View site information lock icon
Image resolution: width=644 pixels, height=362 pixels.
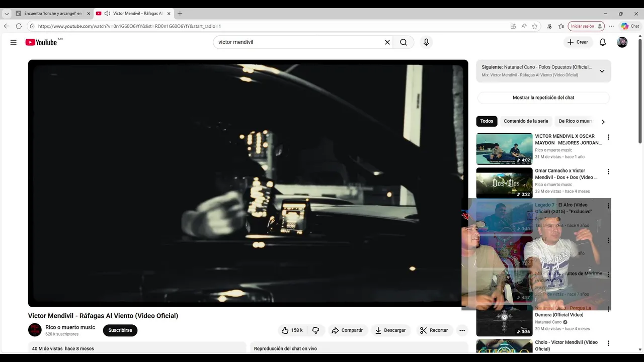(32, 26)
